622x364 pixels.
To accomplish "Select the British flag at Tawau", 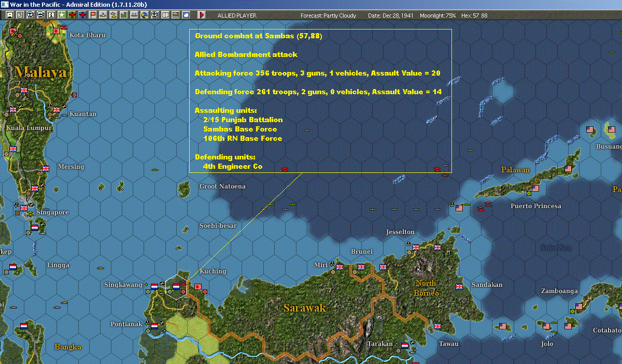I will [x=437, y=326].
